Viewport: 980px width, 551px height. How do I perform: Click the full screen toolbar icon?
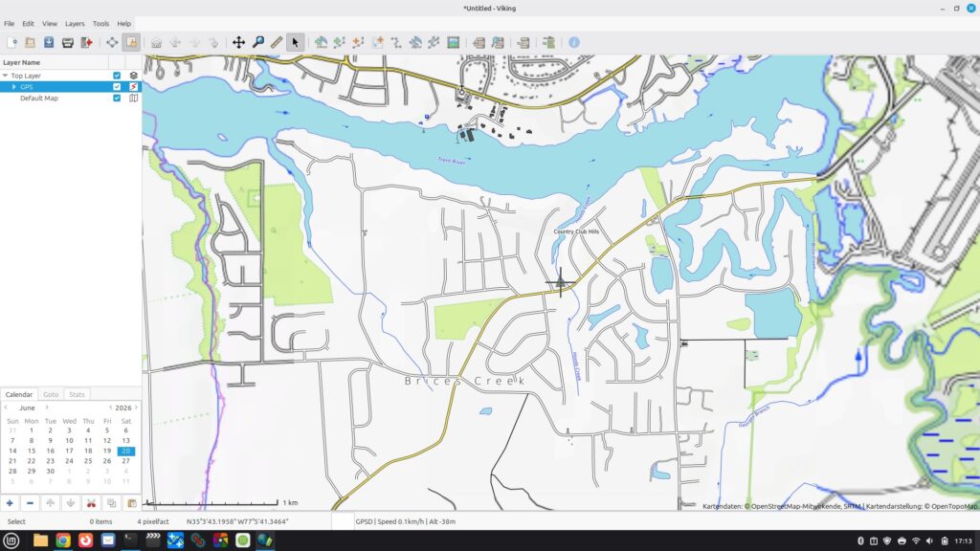112,42
